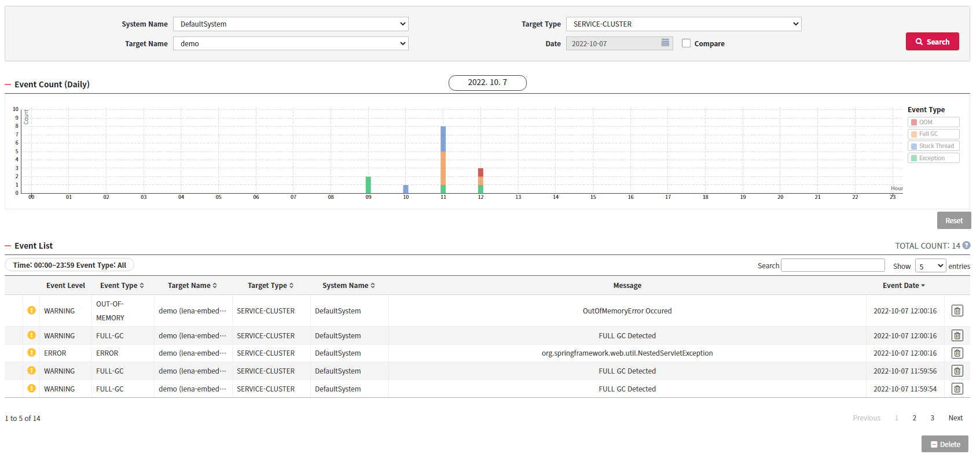Toggle Exception series in legend
This screenshot has height=458, width=980.
pyautogui.click(x=933, y=158)
